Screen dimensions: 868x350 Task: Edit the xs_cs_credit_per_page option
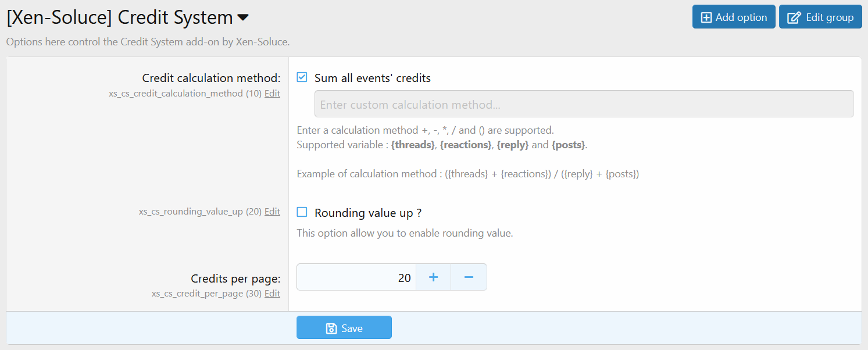tap(272, 294)
